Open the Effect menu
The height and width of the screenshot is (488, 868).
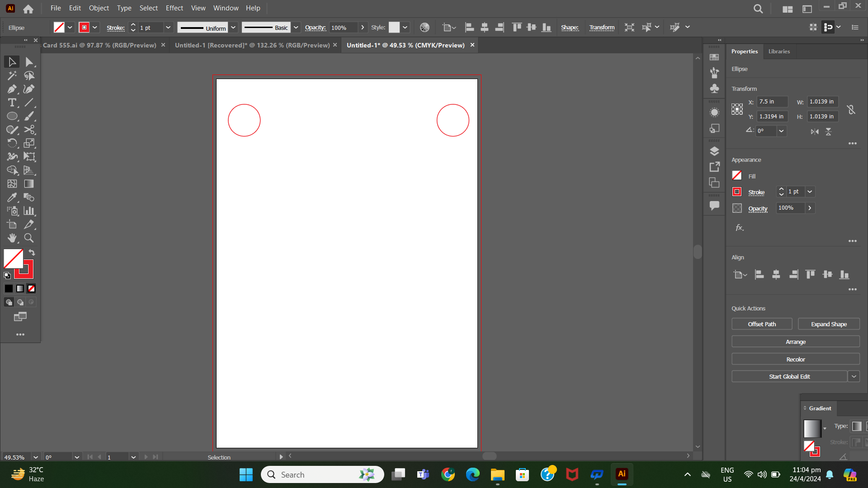(175, 8)
